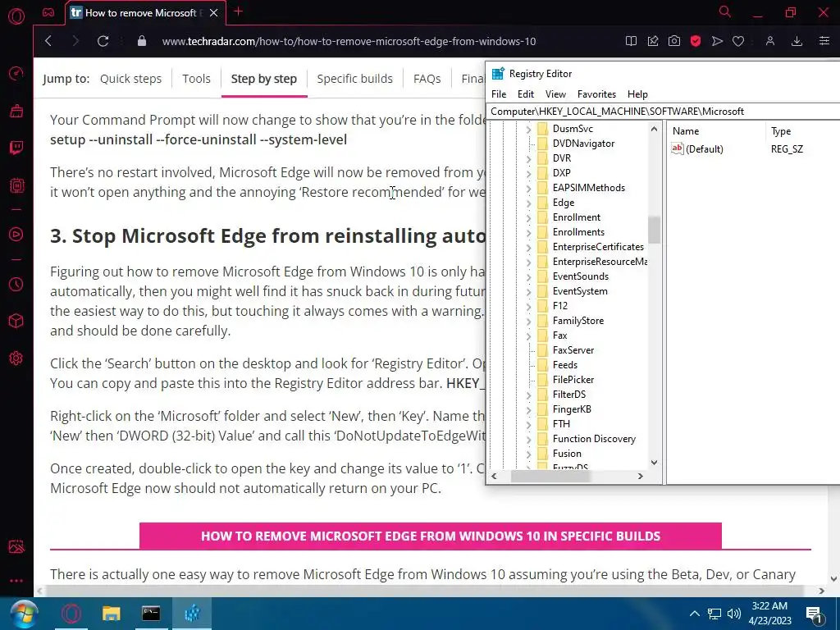840x630 pixels.
Task: Open the downloads arrow icon
Action: 797,41
